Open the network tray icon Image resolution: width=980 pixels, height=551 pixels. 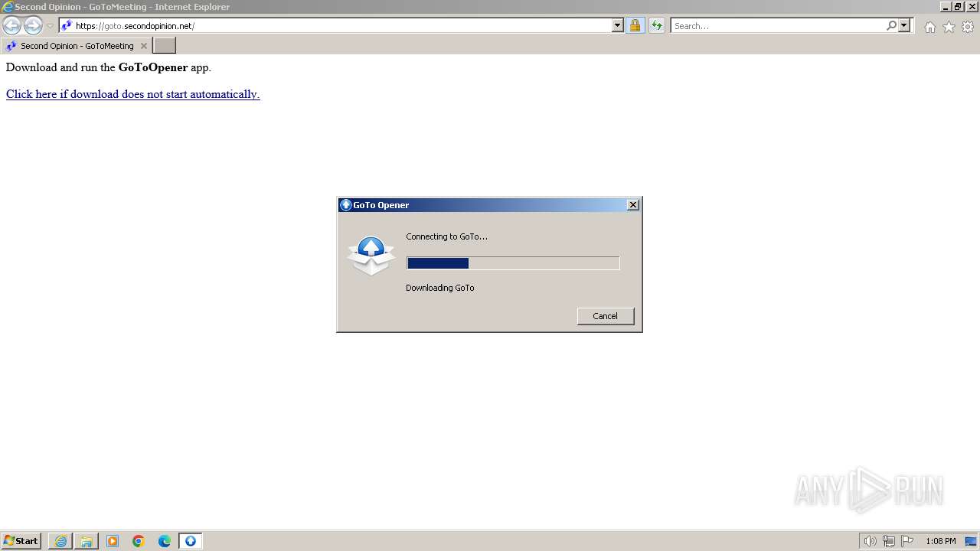click(x=889, y=541)
